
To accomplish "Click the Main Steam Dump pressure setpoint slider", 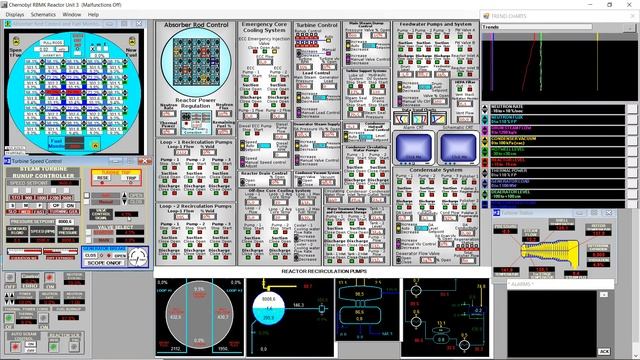I will click(x=369, y=45).
